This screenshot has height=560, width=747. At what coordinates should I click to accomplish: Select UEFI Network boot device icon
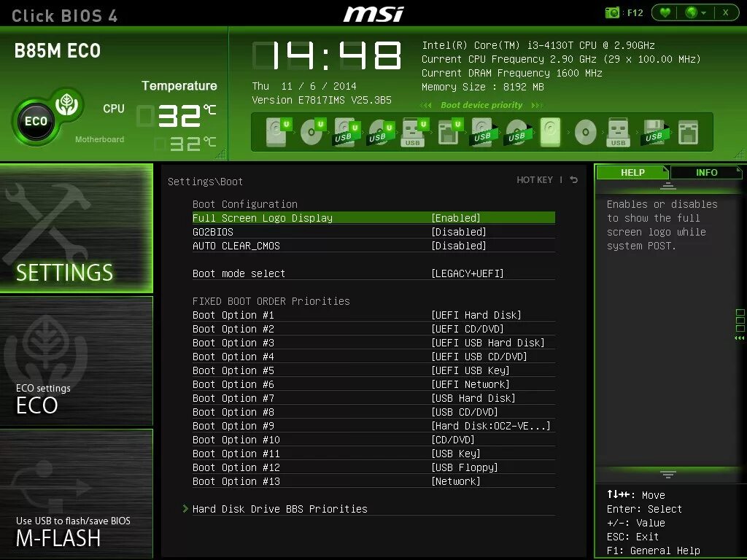click(x=449, y=131)
